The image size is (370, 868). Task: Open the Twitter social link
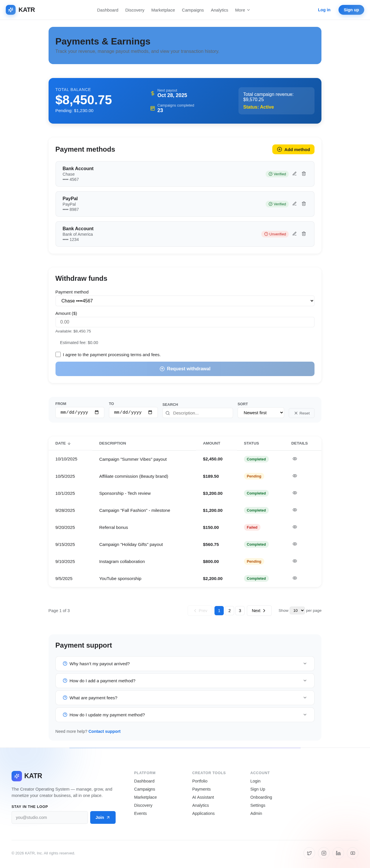(309, 853)
